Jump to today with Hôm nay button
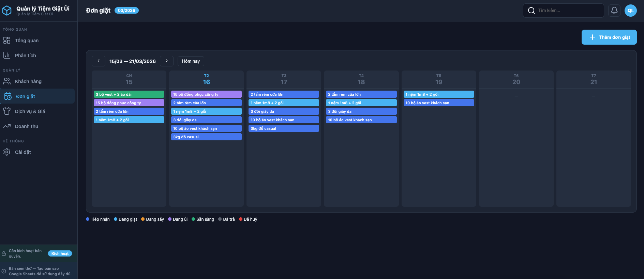The width and height of the screenshot is (644, 279). [x=191, y=61]
